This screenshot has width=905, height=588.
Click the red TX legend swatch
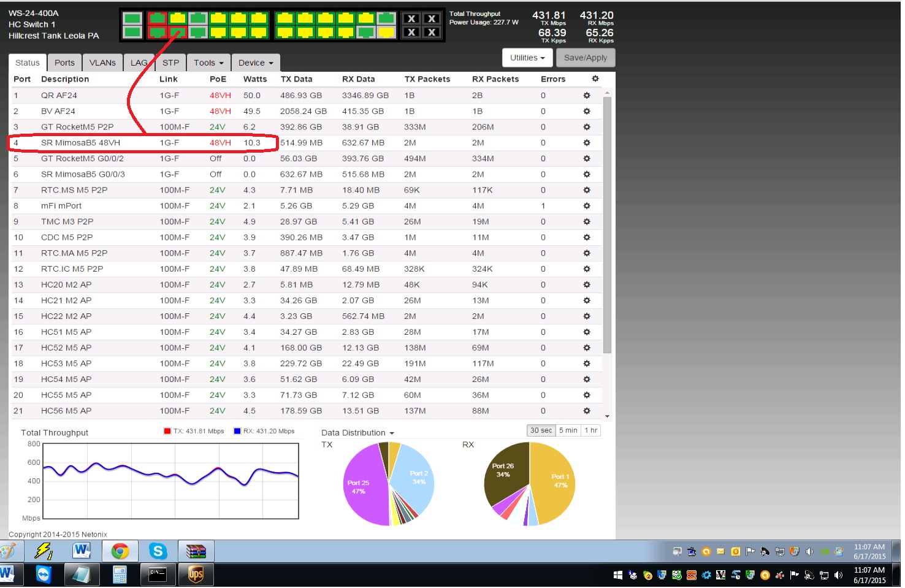[167, 431]
